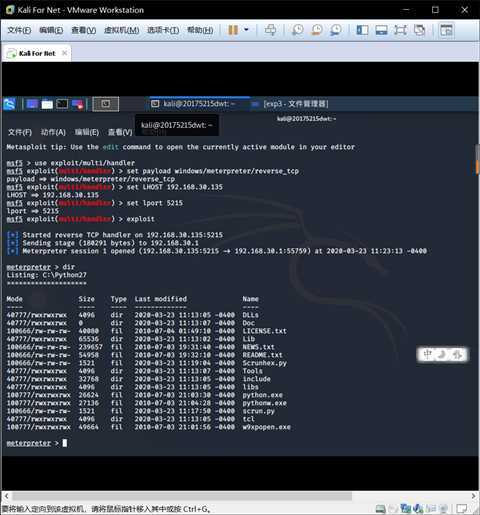480x515 pixels.
Task: Click the README.txt file name
Action: [x=263, y=355]
